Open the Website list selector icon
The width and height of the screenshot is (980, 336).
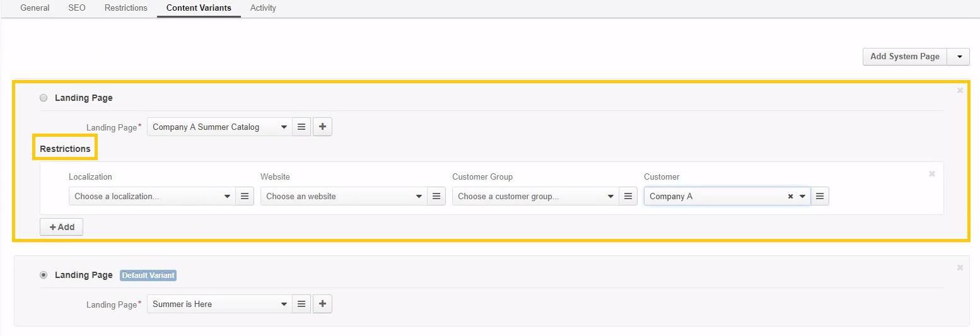point(436,196)
